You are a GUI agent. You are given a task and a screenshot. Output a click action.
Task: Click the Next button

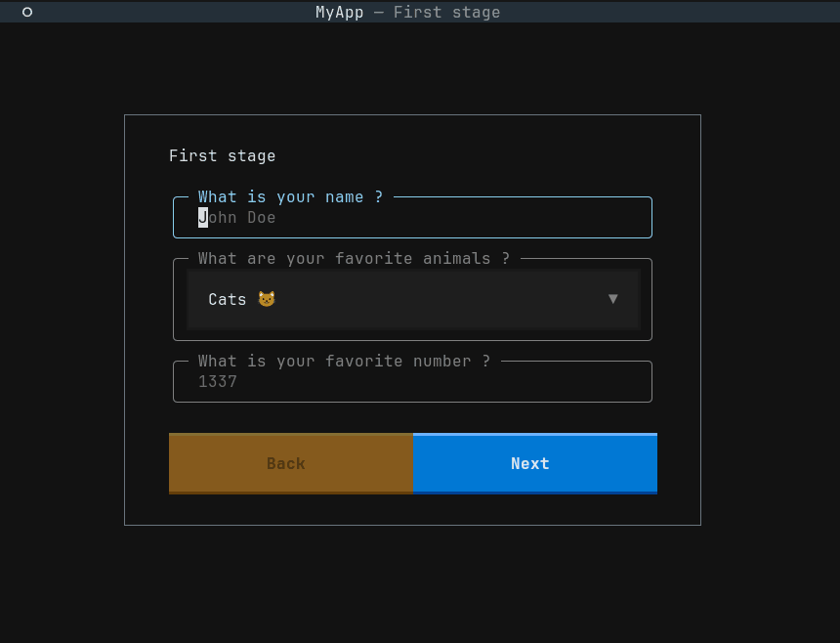click(535, 463)
